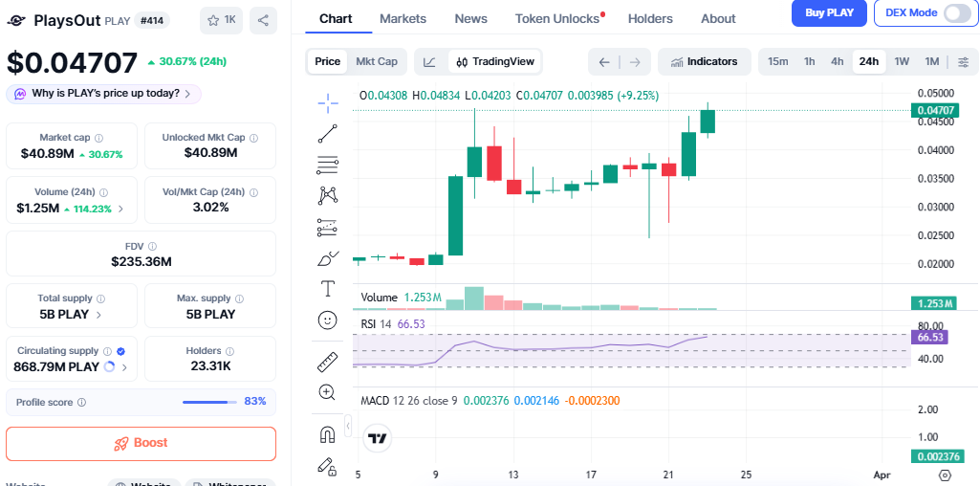Toggle the DEX Mode switch
The image size is (980, 486).
point(956,13)
